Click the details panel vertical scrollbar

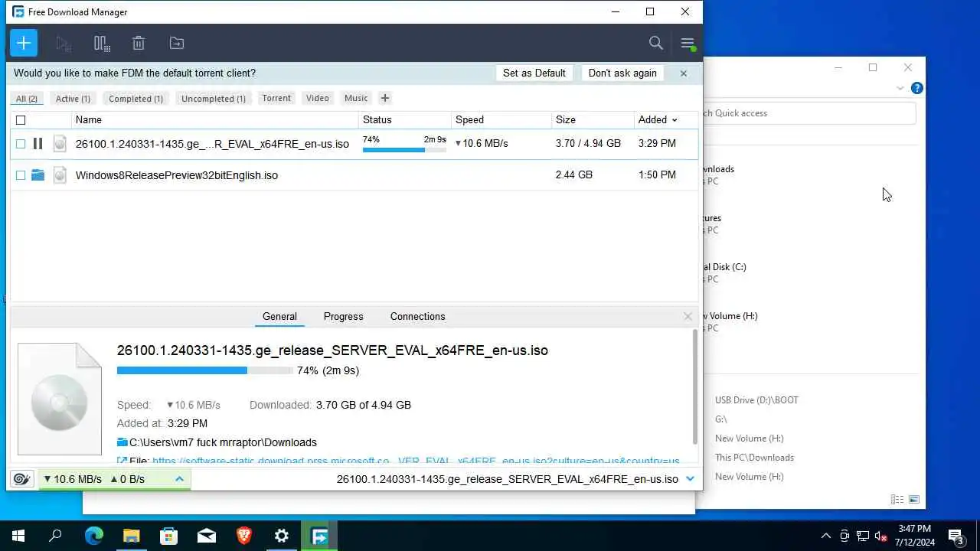pyautogui.click(x=695, y=386)
